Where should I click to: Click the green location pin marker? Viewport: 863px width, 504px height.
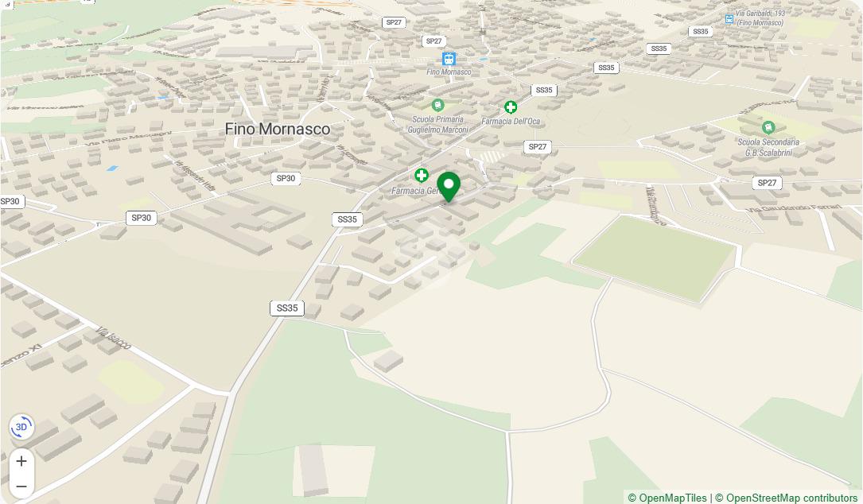pyautogui.click(x=449, y=187)
